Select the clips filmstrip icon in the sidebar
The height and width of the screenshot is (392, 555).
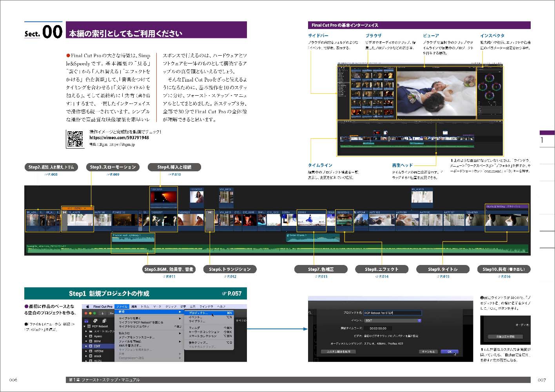(86, 321)
